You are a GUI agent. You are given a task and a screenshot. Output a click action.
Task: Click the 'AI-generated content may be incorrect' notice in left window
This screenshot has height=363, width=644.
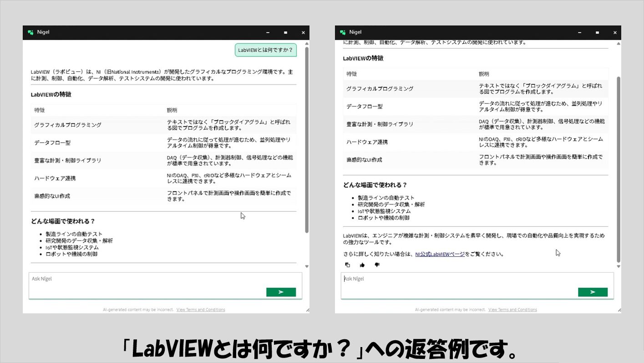pyautogui.click(x=138, y=310)
